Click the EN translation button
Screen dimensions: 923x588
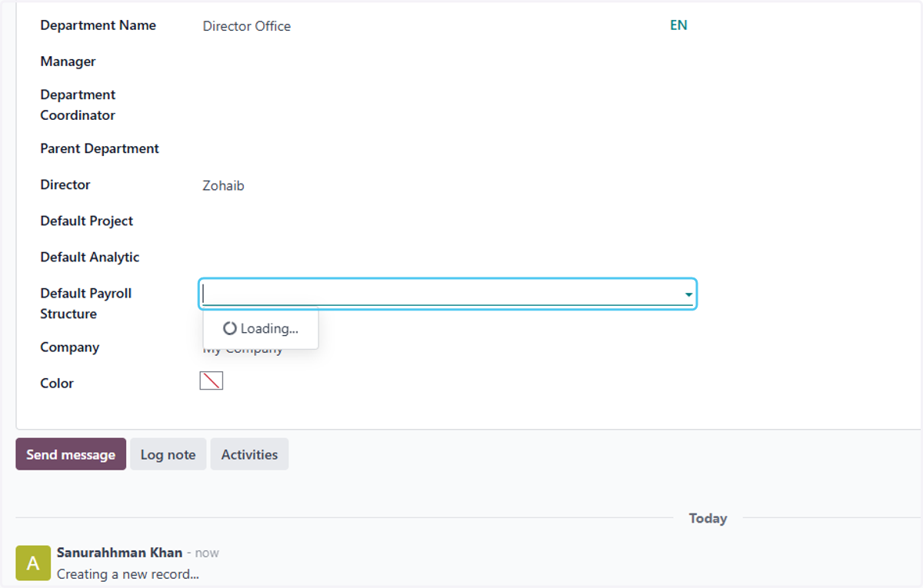pos(678,25)
